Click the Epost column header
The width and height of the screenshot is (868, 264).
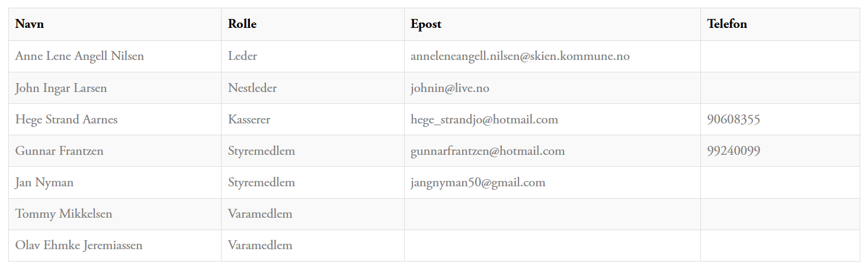(425, 24)
